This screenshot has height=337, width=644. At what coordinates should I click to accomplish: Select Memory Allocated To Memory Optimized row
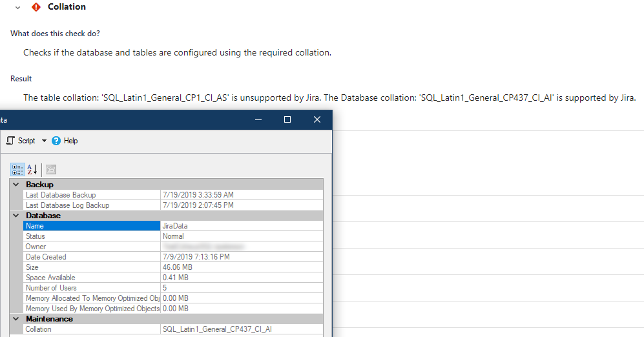(173, 298)
